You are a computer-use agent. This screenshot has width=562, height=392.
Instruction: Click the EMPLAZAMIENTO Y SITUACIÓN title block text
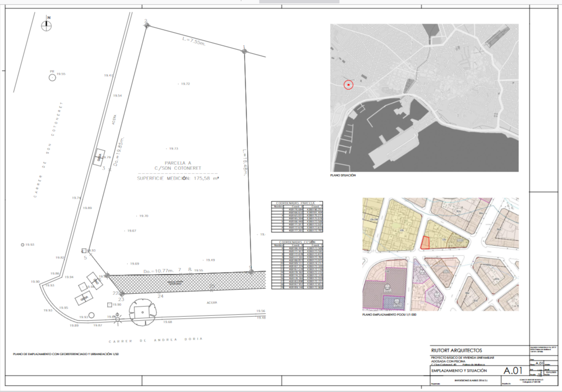(x=459, y=370)
